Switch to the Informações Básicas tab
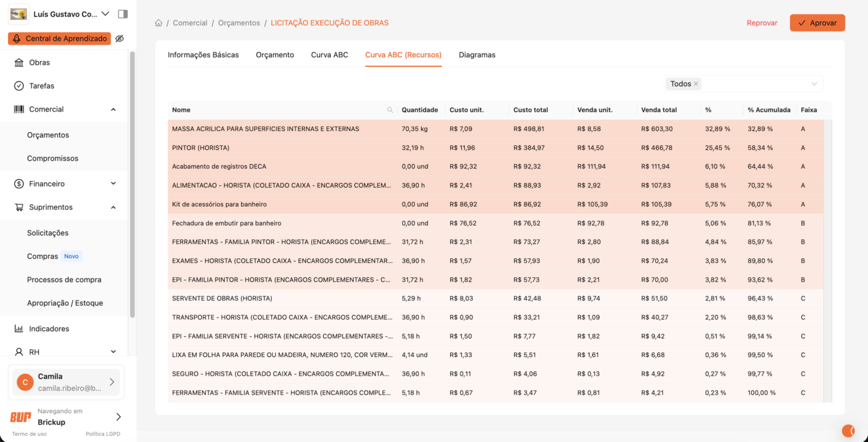868x442 pixels. tap(203, 55)
